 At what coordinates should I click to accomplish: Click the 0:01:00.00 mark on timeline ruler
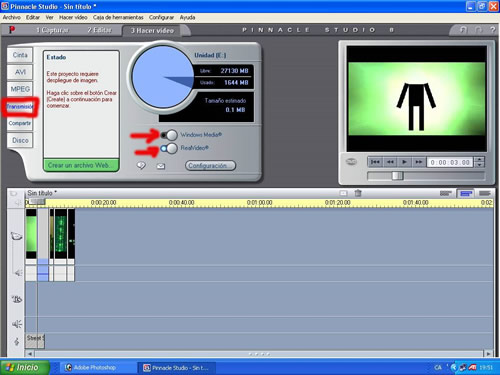coord(259,203)
